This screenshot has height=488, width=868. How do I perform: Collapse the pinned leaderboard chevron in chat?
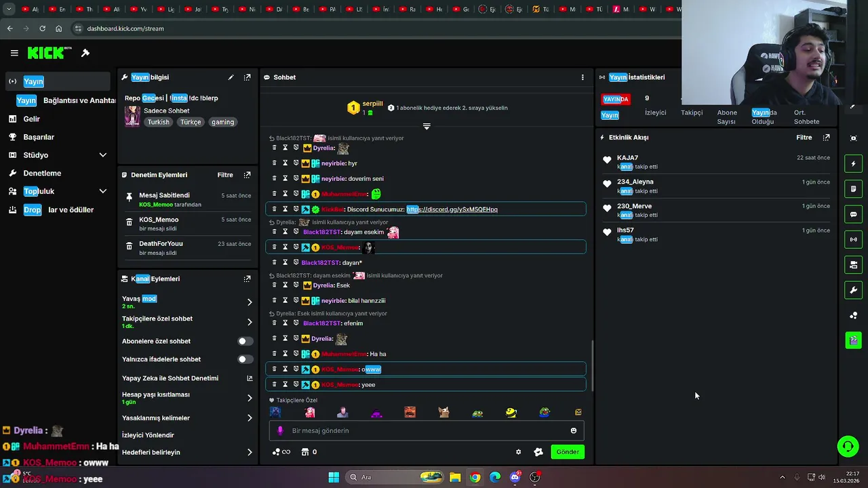427,127
